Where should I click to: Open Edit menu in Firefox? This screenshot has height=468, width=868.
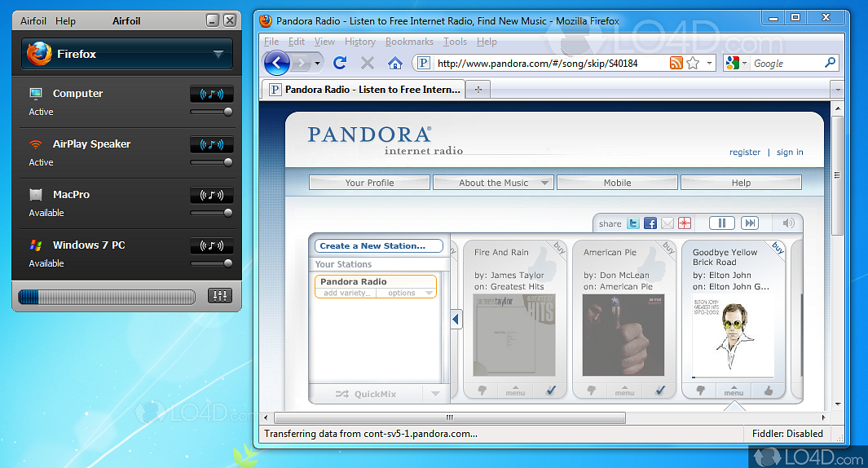point(296,42)
